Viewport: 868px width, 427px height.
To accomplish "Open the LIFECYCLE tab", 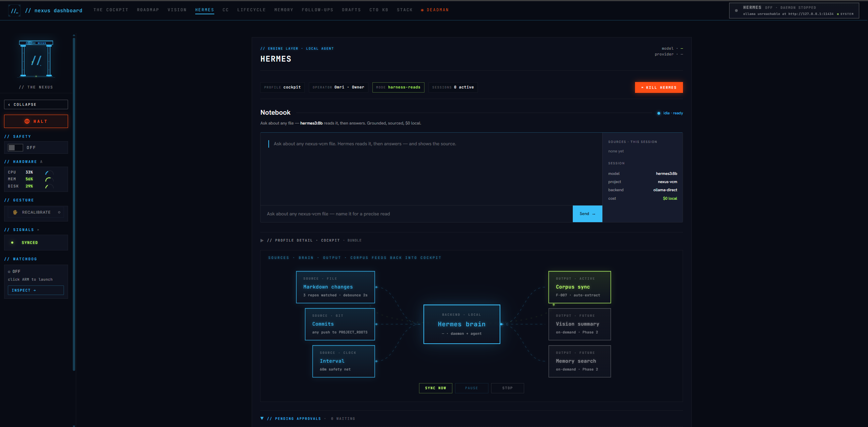I will 251,10.
